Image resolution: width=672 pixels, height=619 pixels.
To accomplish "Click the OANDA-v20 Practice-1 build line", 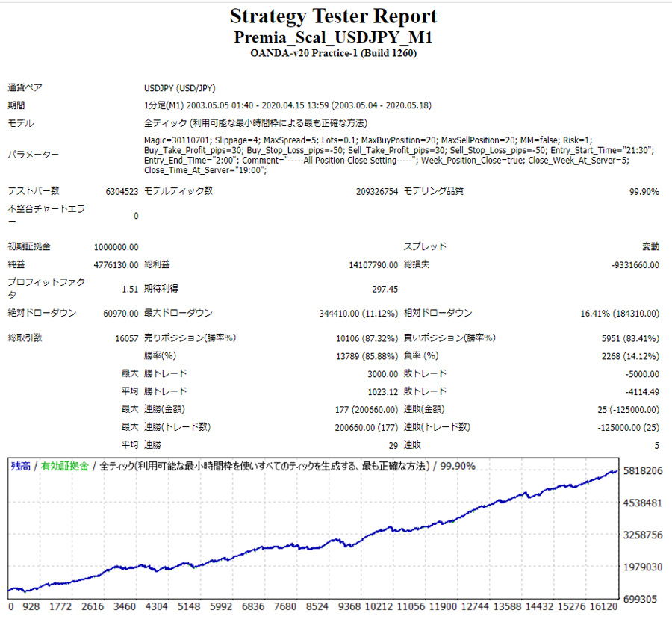I will coord(334,53).
